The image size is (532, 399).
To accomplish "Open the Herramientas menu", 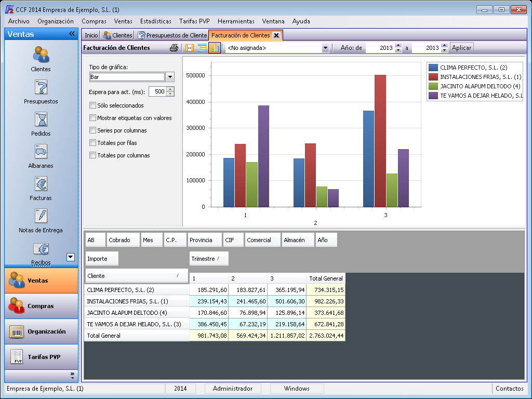I will (x=236, y=21).
